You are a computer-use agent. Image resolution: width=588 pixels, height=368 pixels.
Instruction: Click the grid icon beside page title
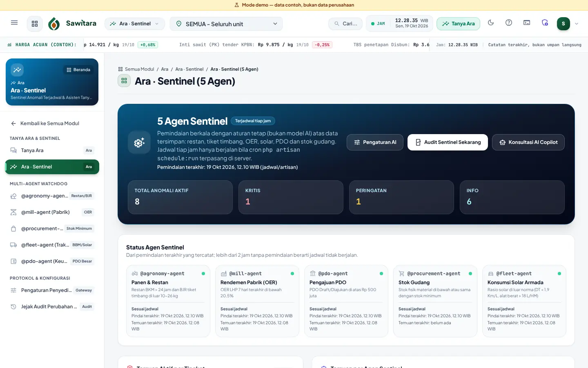point(124,81)
